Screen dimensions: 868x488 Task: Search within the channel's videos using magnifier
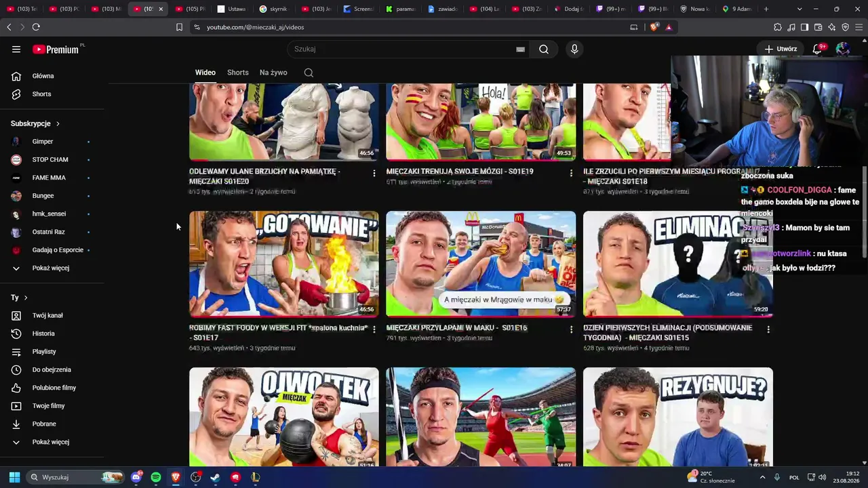(x=309, y=73)
